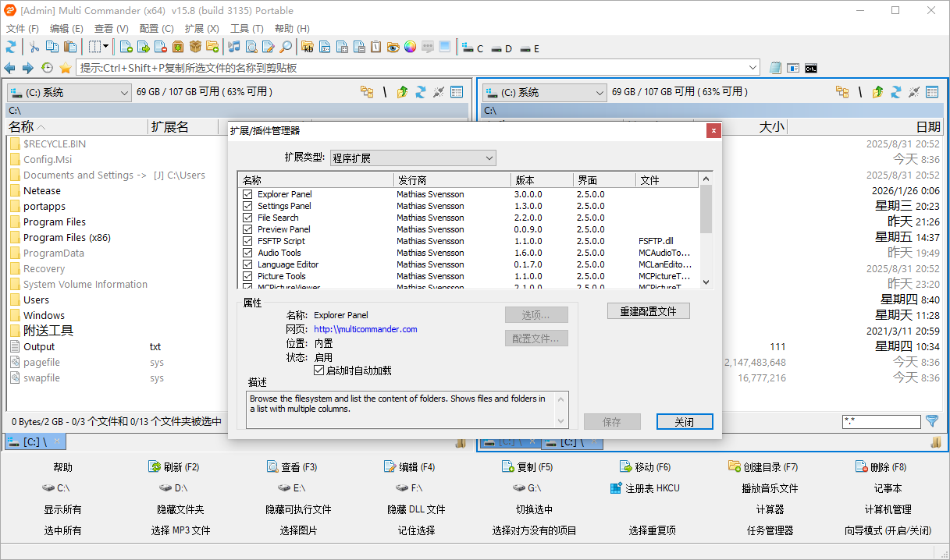The width and height of the screenshot is (950, 560).
Task: Open the folder tree icon above left panel
Action: tap(367, 91)
